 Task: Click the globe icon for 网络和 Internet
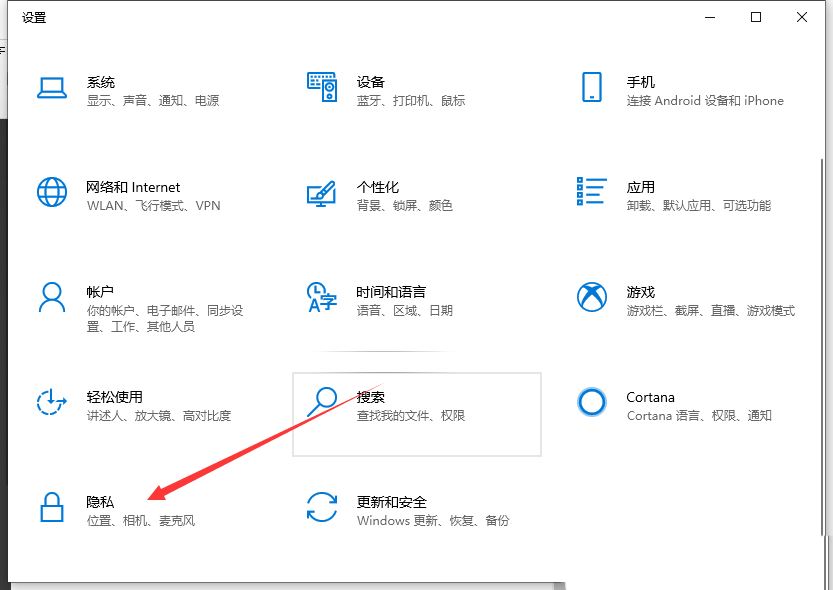pyautogui.click(x=51, y=192)
